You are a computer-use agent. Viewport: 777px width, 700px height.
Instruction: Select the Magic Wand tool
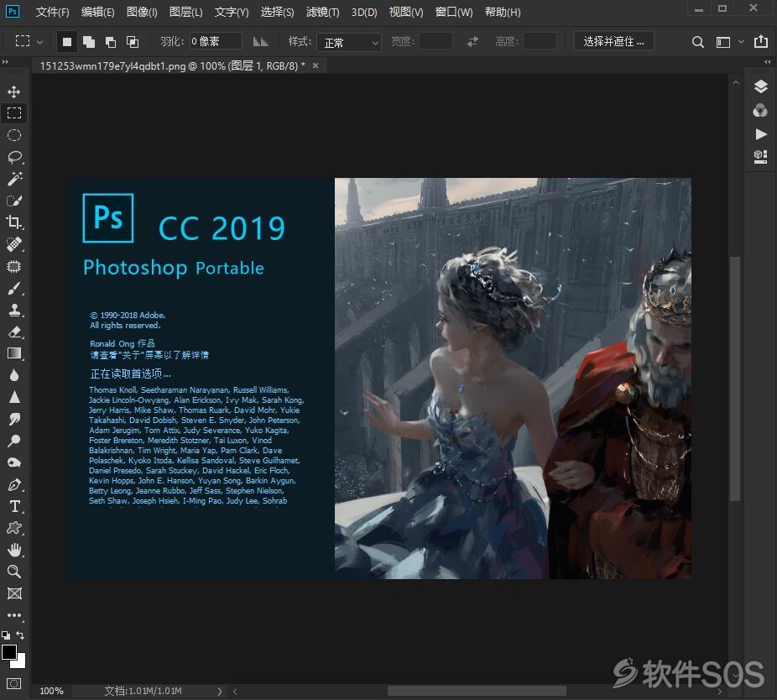(x=14, y=179)
